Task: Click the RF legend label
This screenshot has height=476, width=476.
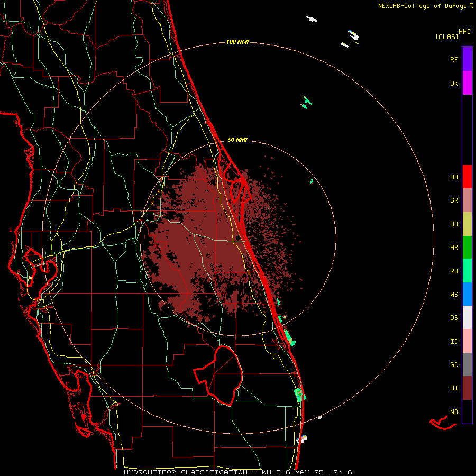Action: coord(454,59)
